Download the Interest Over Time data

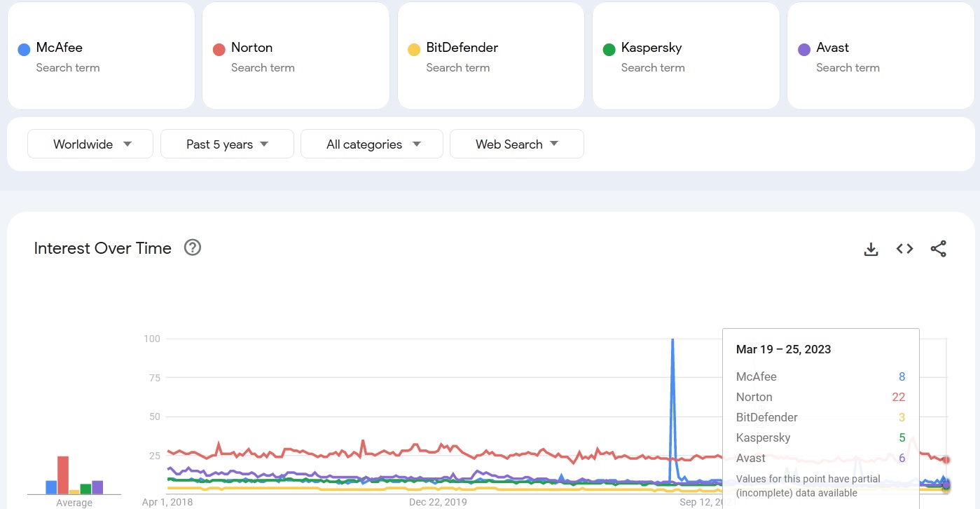tap(871, 249)
